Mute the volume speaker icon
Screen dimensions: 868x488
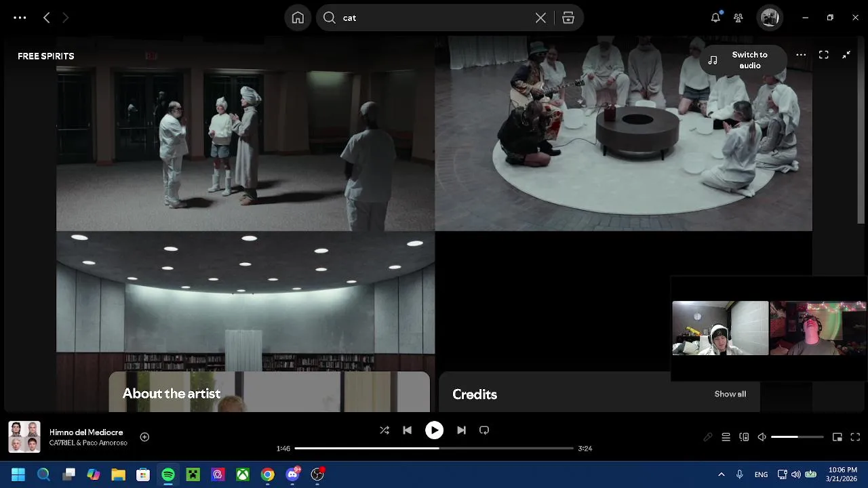click(x=762, y=437)
